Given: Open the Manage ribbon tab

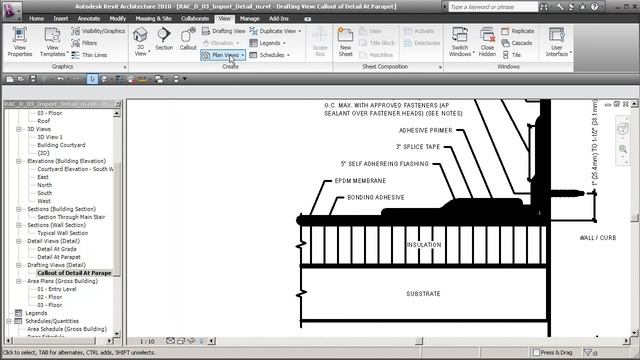Looking at the screenshot, I should pyautogui.click(x=249, y=19).
